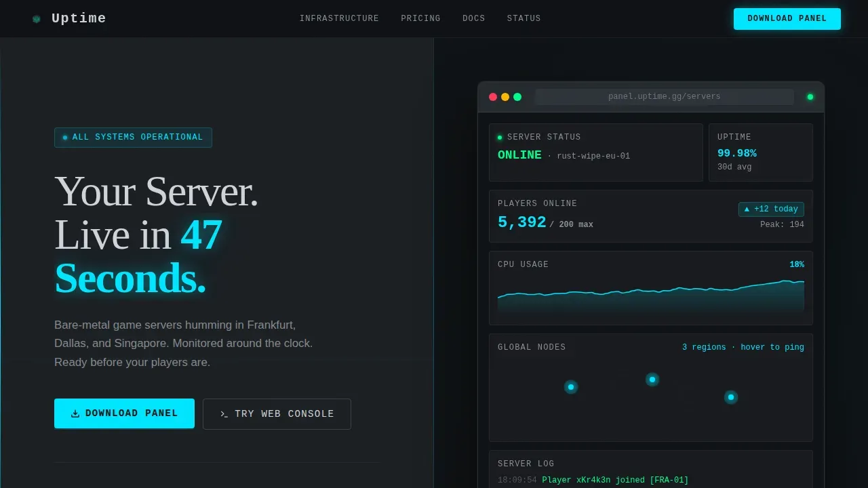Screen dimensions: 868x488
Task: Click the 99.98% uptime value
Action: (x=736, y=153)
